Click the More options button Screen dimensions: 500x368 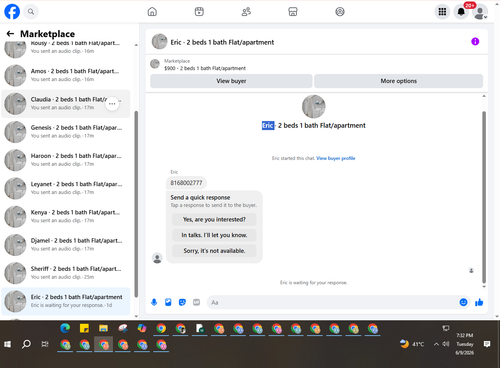click(x=399, y=81)
